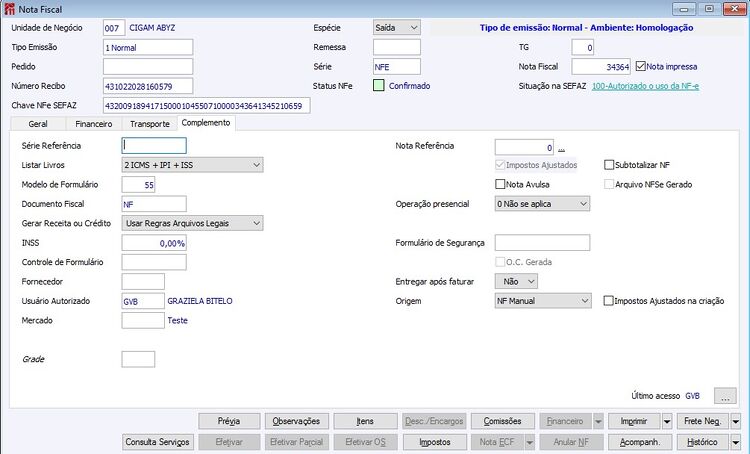The height and width of the screenshot is (454, 750).
Task: Click the Nota Referência number field
Action: (x=525, y=147)
